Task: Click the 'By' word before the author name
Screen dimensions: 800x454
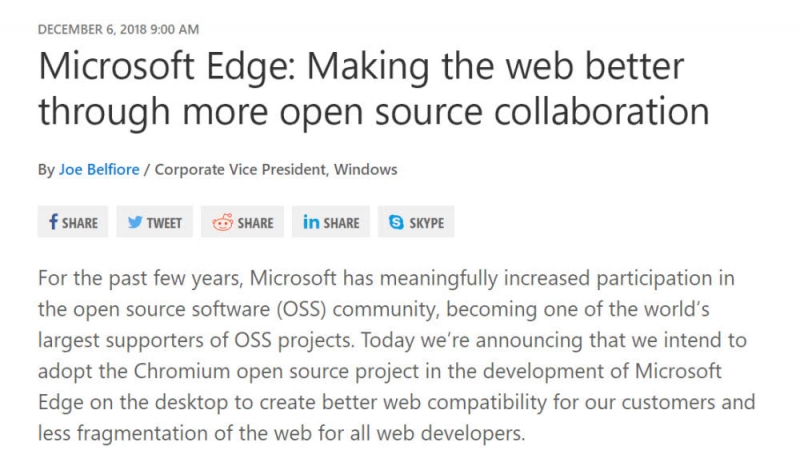Action: pyautogui.click(x=46, y=170)
